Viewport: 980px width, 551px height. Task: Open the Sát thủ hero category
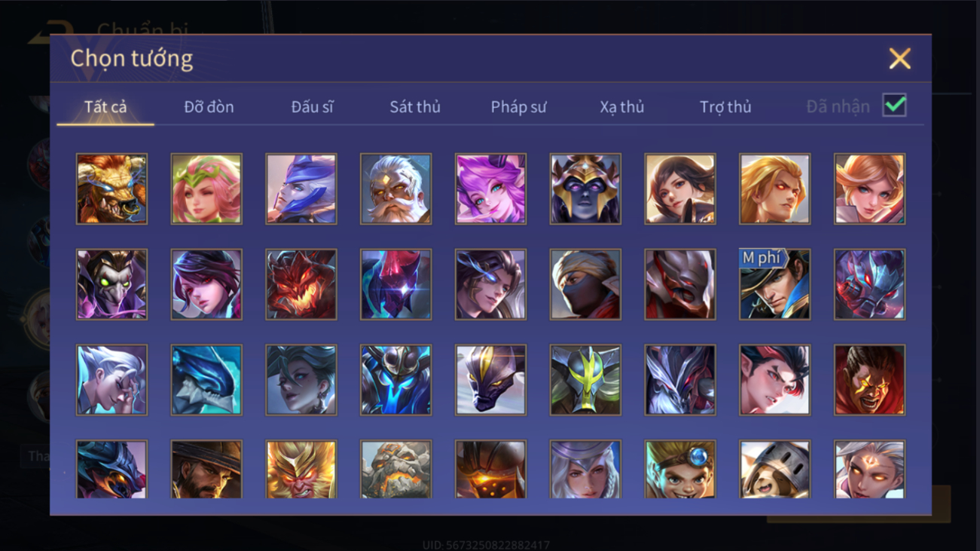(415, 107)
